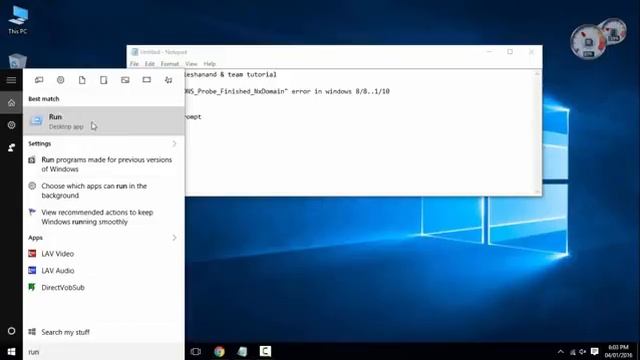Open search settings gear in sidebar
Image resolution: width=640 pixels, height=360 pixels.
coord(11,125)
